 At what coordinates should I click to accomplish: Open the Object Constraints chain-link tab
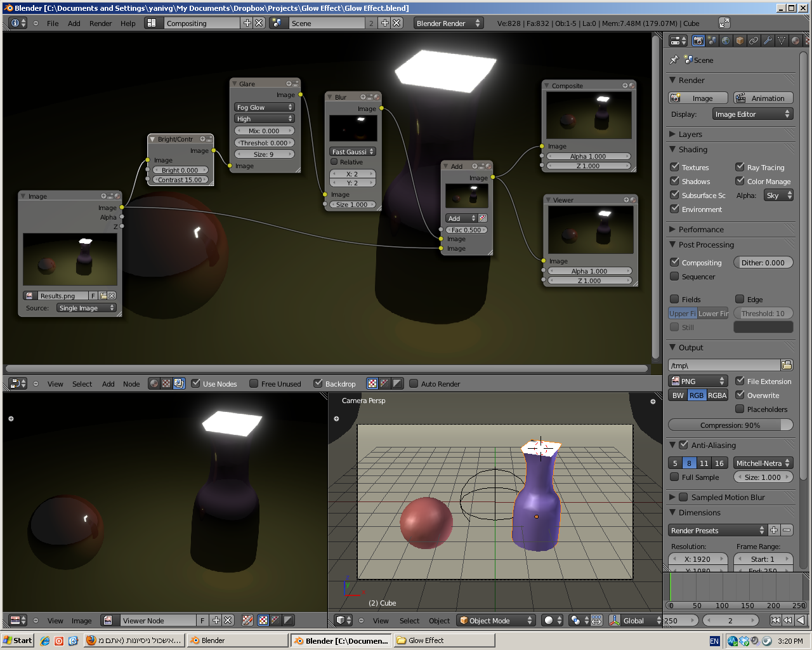(x=754, y=41)
